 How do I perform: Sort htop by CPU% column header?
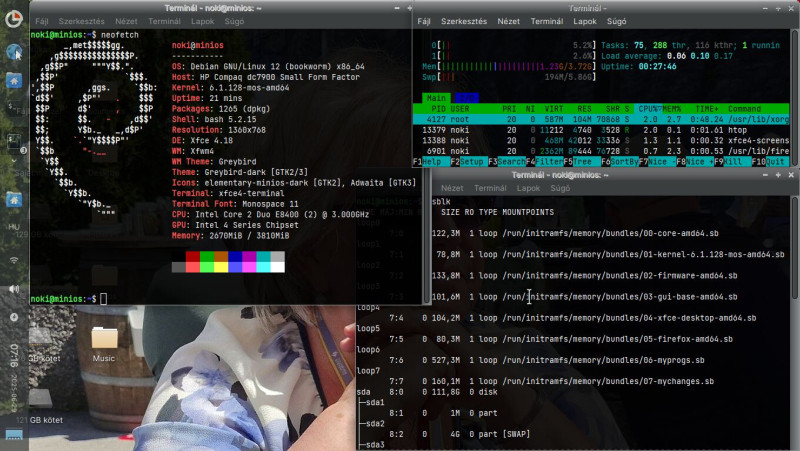pos(648,109)
